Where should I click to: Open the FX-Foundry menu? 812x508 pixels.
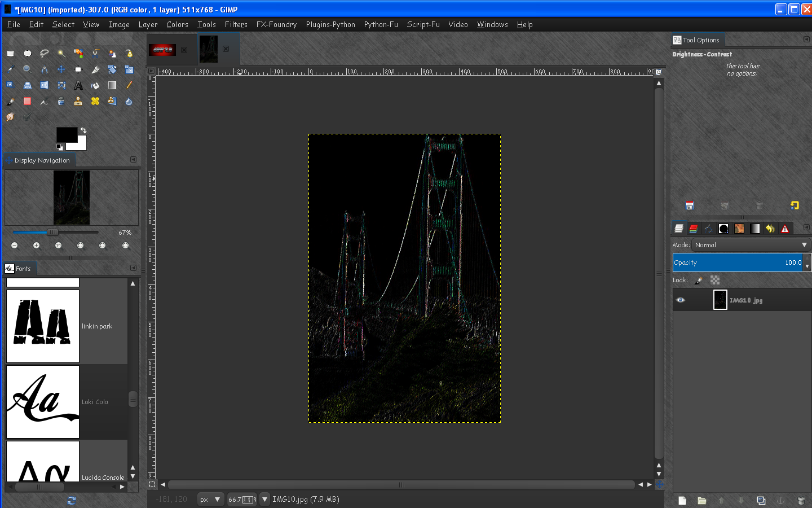[x=276, y=24]
